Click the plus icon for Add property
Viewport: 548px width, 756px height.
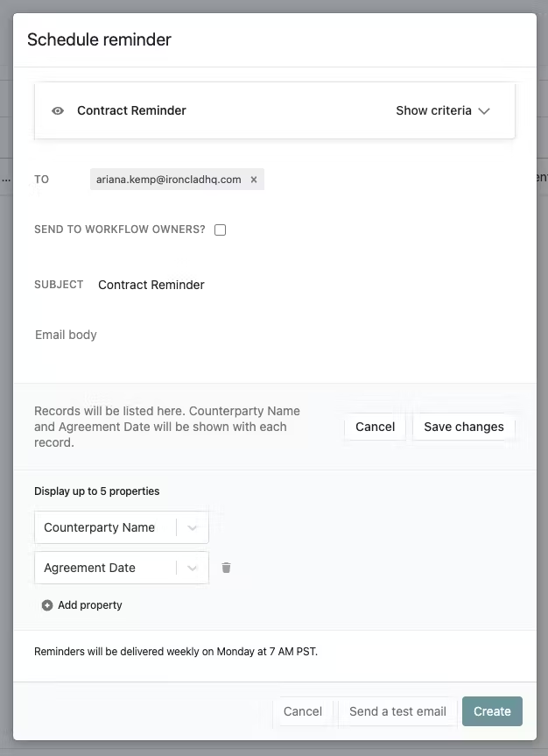[x=46, y=605]
